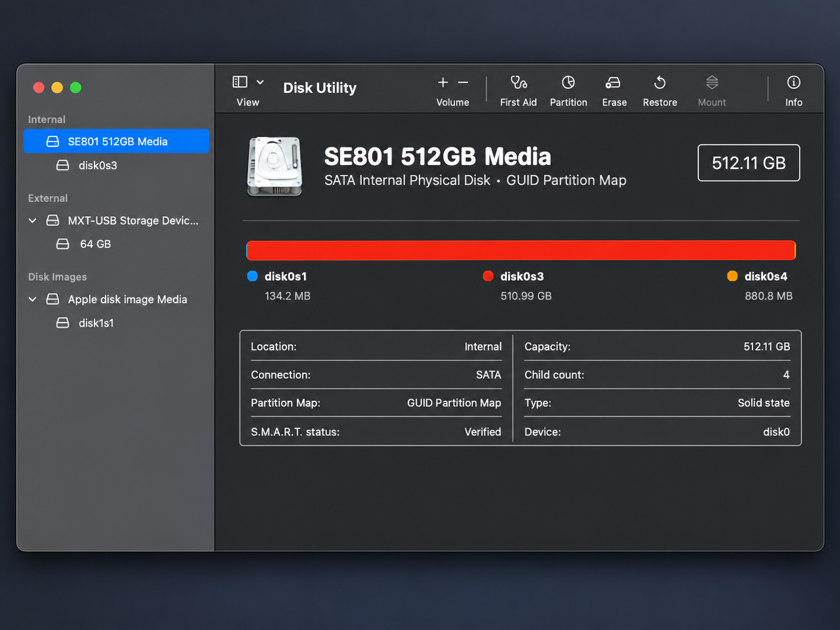Collapse the Apple disk image Media entry

click(x=32, y=299)
